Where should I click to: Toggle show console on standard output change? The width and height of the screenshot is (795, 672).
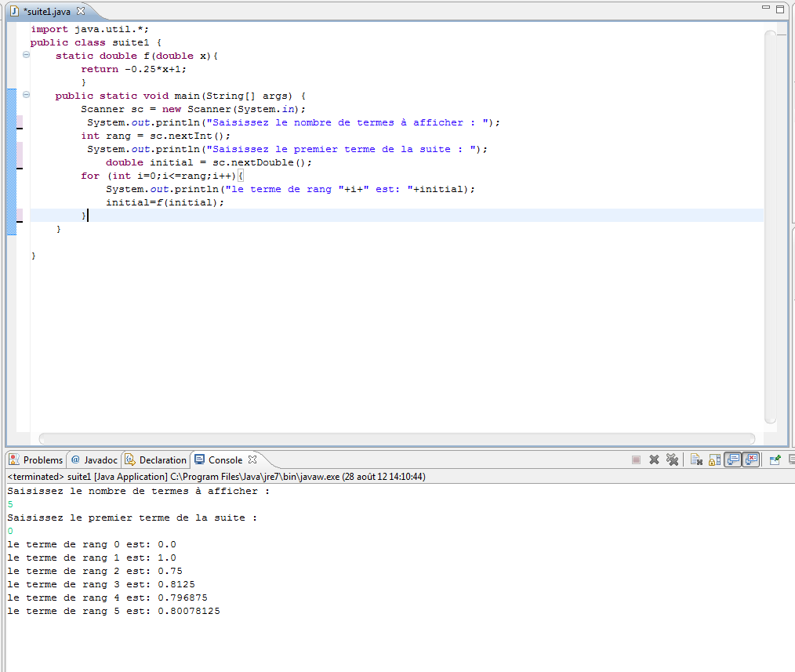click(x=733, y=460)
